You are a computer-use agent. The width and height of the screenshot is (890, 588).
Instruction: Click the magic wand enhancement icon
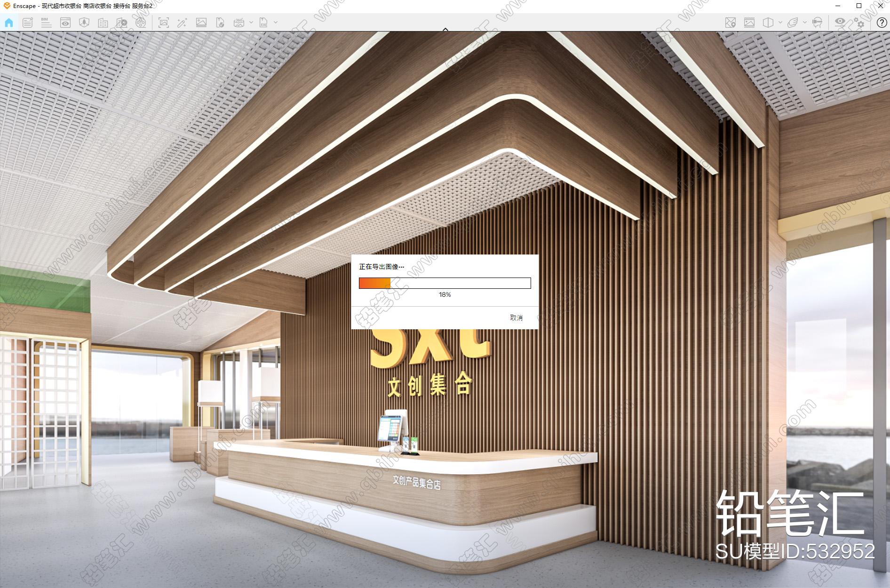click(182, 22)
